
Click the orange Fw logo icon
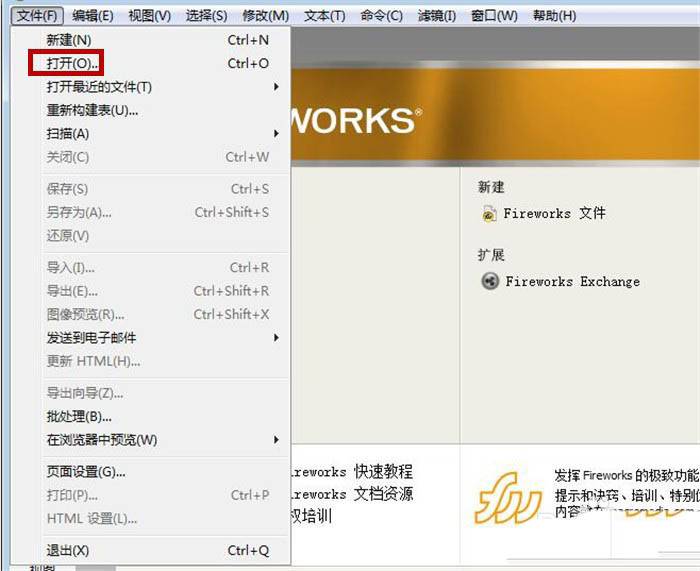tap(508, 495)
